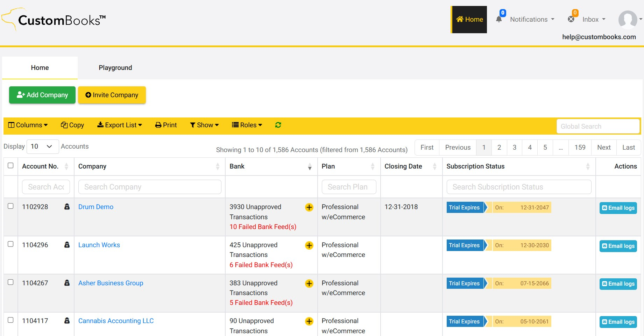Click the Inbox support icon
Screen dimensions: 644x336
(x=571, y=20)
